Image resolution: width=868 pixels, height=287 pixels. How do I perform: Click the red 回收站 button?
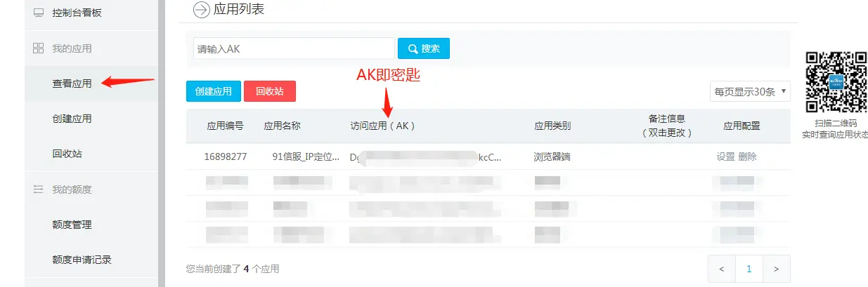tap(270, 91)
